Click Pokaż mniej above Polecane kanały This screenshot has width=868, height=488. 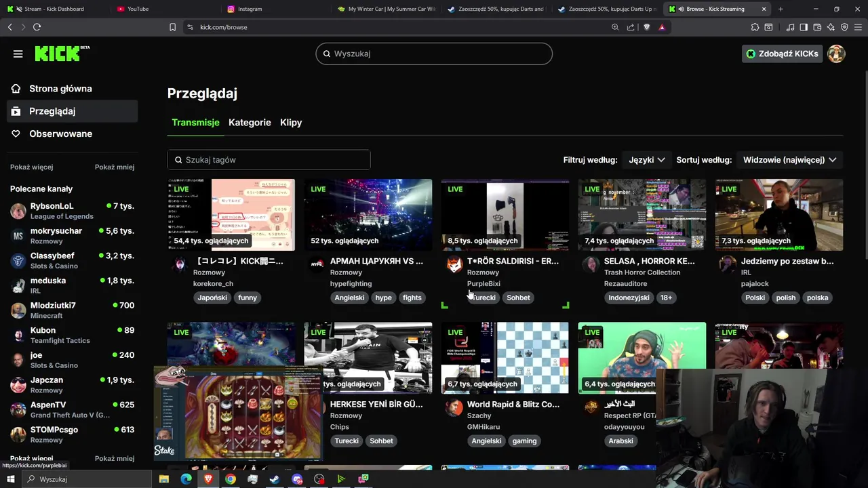click(115, 167)
